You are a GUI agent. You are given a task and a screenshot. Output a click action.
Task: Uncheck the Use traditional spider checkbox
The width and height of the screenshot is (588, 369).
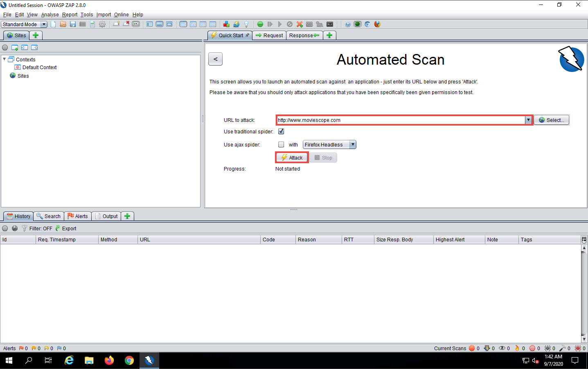coord(281,131)
